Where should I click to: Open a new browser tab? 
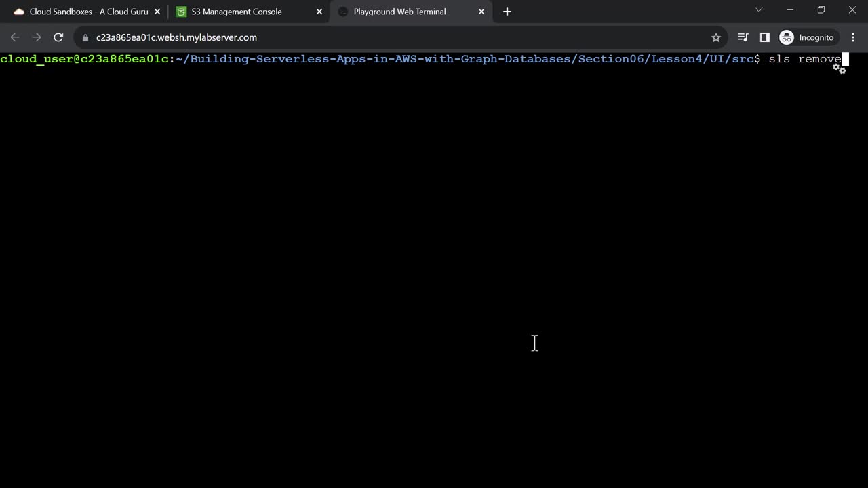[507, 12]
